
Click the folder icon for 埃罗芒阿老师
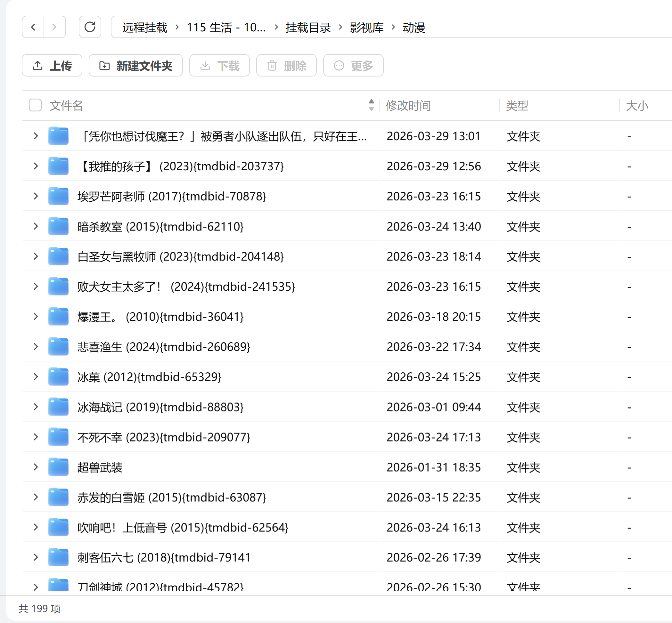coord(58,196)
